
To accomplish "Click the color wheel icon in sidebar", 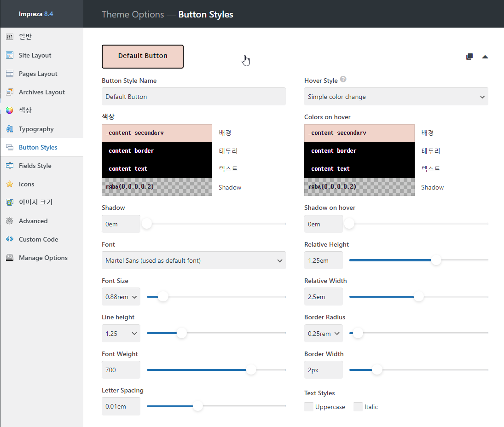I will [x=10, y=110].
